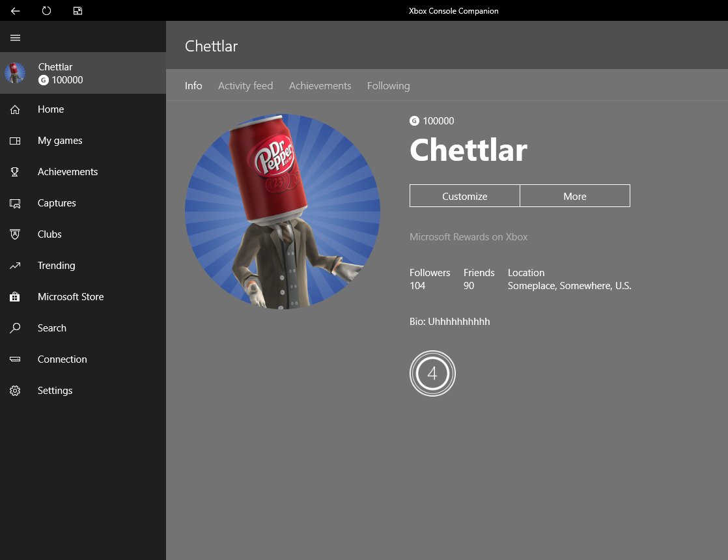Click the refresh icon in title bar
The image size is (728, 560).
[x=46, y=10]
